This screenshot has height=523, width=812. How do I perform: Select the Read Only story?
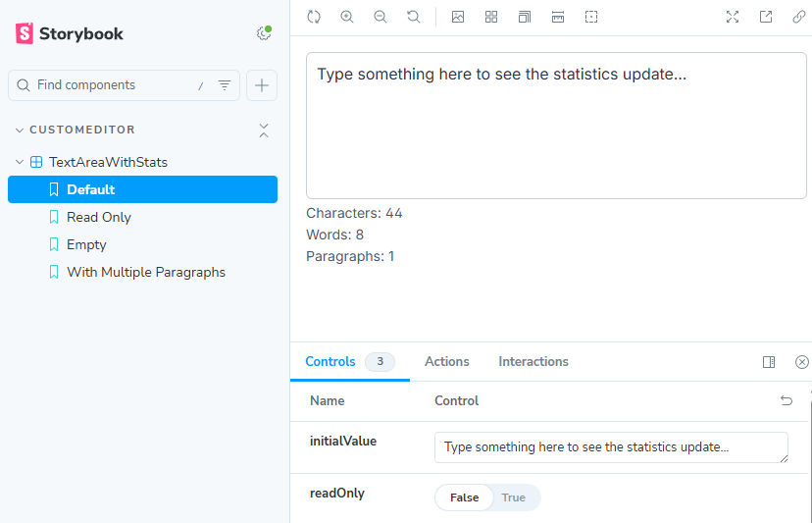pos(98,217)
